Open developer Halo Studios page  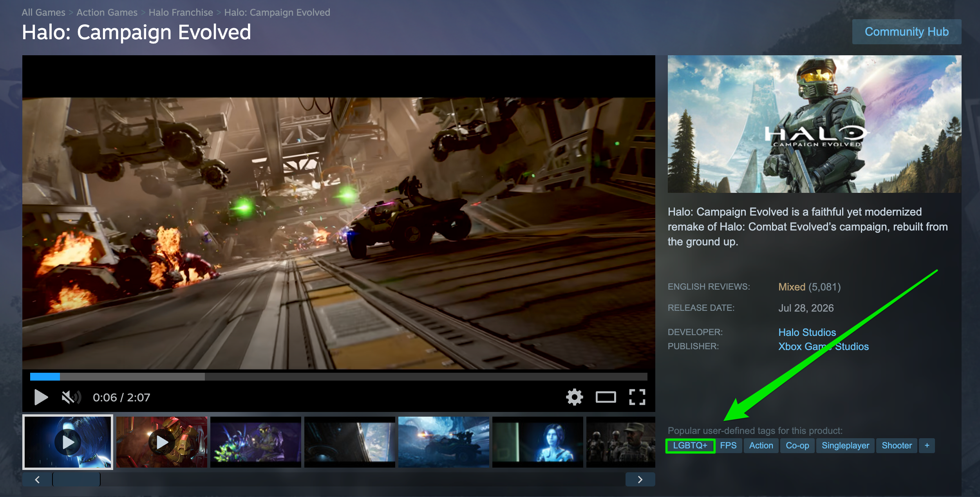point(807,332)
